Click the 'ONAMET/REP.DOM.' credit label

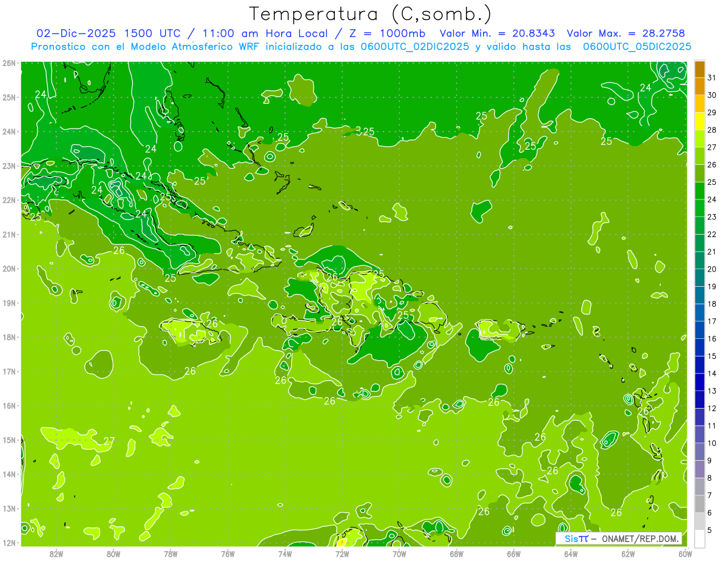[641, 539]
